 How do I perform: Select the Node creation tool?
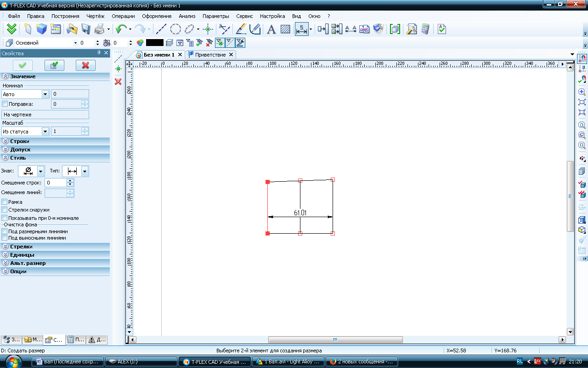pyautogui.click(x=208, y=29)
